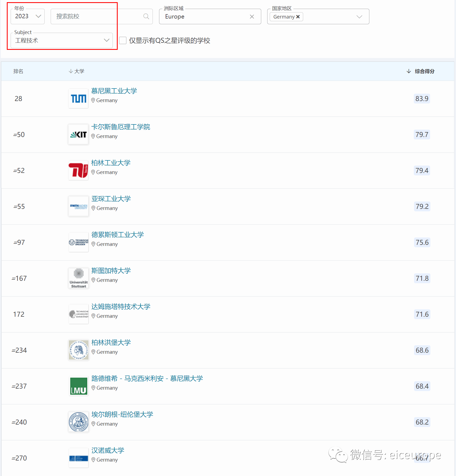Sort by the 大学 column header
The width and height of the screenshot is (456, 476).
tap(77, 71)
